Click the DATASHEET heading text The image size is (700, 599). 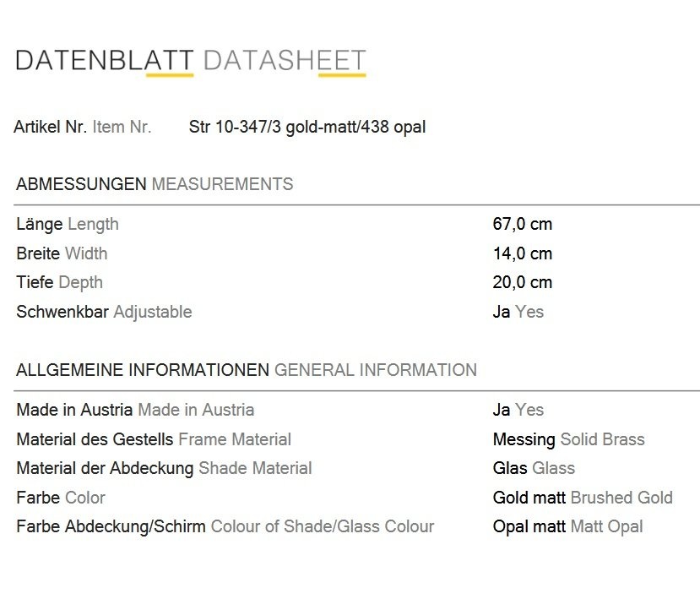coord(285,61)
